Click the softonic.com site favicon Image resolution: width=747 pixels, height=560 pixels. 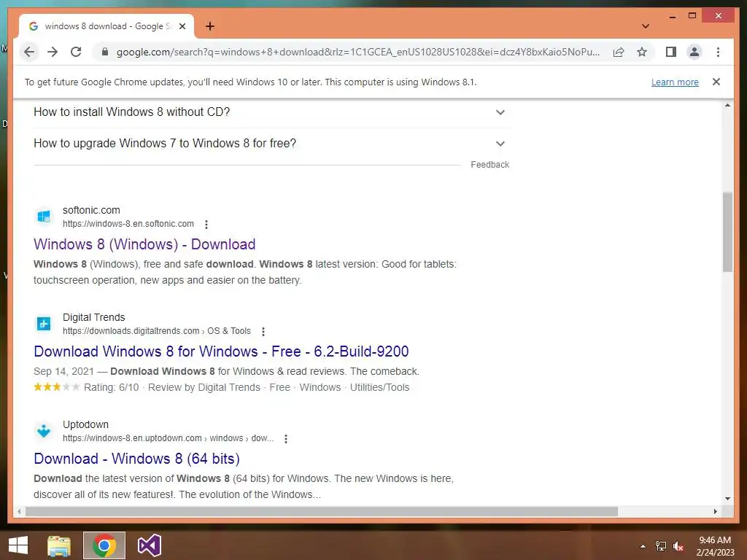click(44, 216)
